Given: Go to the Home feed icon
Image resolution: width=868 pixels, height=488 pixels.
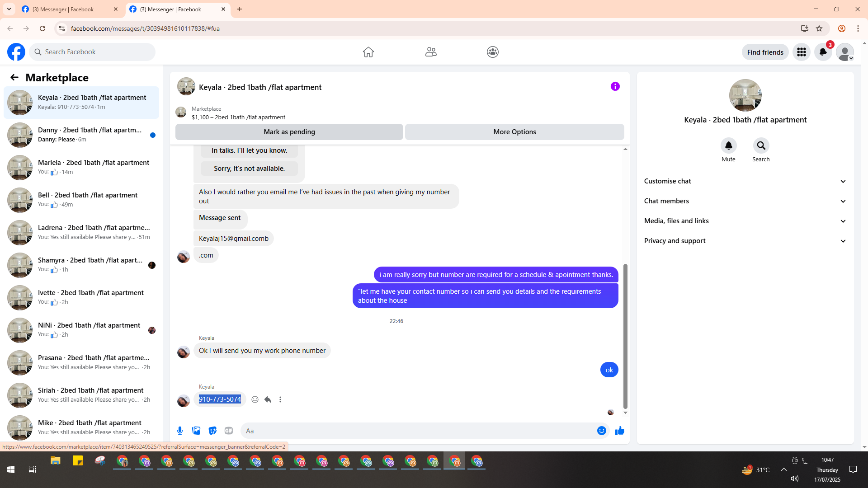Looking at the screenshot, I should [x=368, y=52].
